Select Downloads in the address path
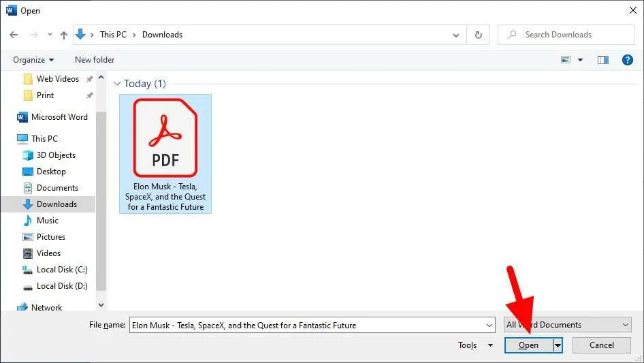The image size is (644, 363). click(162, 35)
